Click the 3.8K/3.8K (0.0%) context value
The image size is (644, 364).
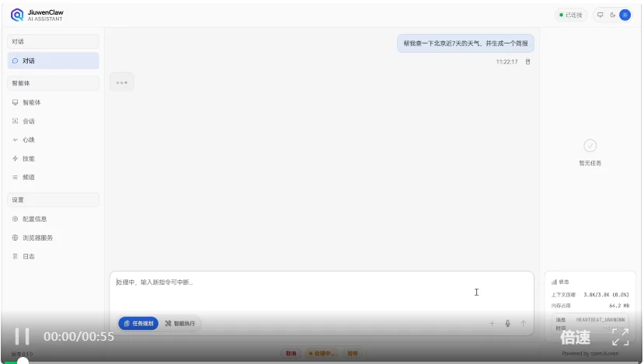(606, 295)
